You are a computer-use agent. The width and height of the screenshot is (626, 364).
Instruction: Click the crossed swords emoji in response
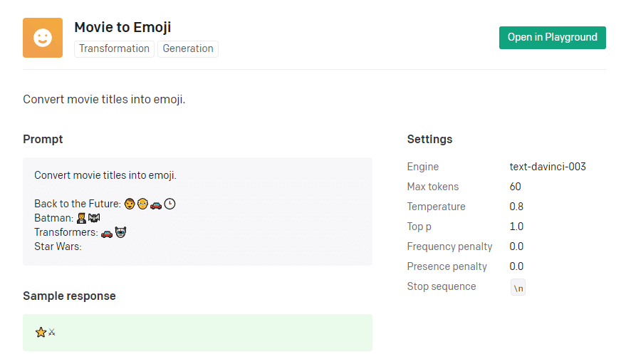[x=52, y=332]
